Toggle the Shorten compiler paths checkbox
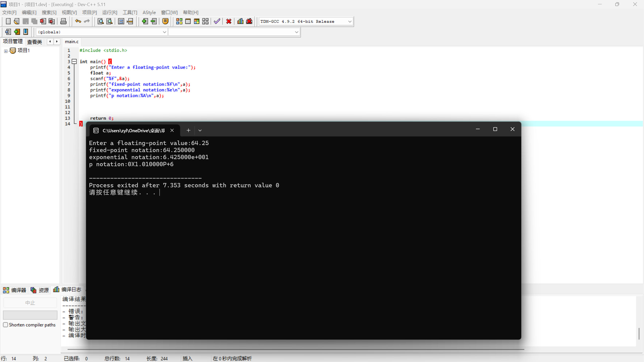Viewport: 644px width, 362px height. point(6,325)
